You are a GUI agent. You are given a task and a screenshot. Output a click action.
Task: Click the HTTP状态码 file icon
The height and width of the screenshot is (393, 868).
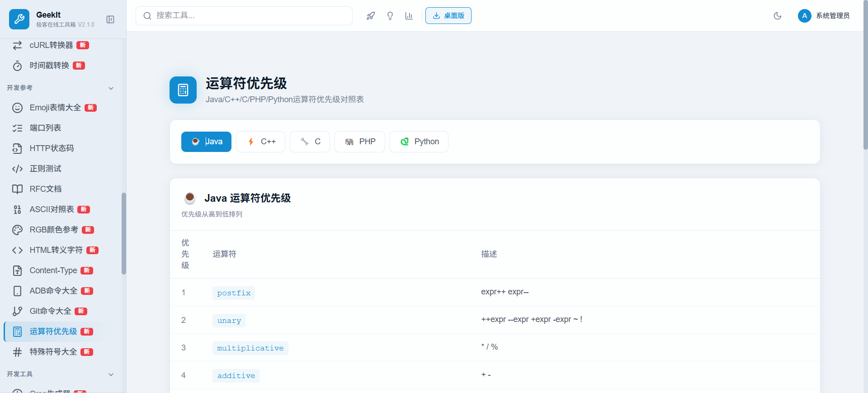[17, 148]
